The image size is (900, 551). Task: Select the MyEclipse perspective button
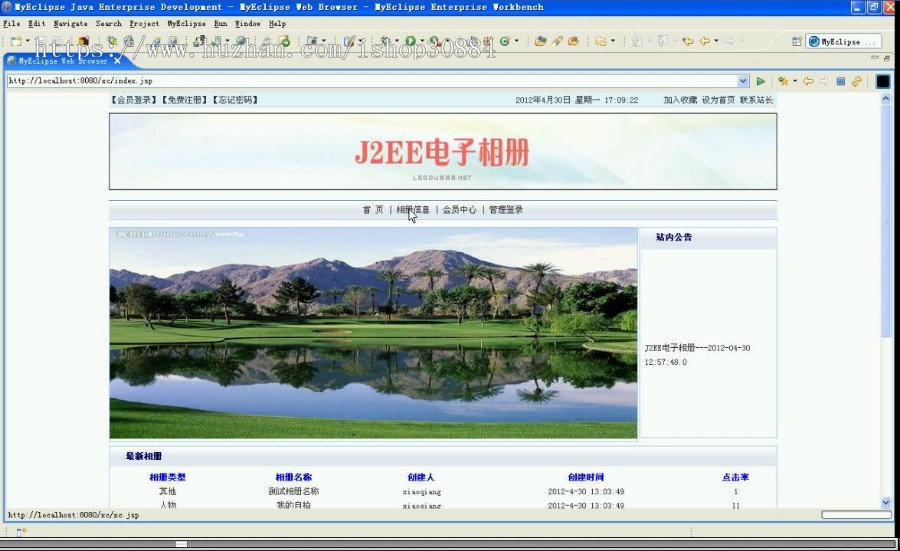pos(843,41)
